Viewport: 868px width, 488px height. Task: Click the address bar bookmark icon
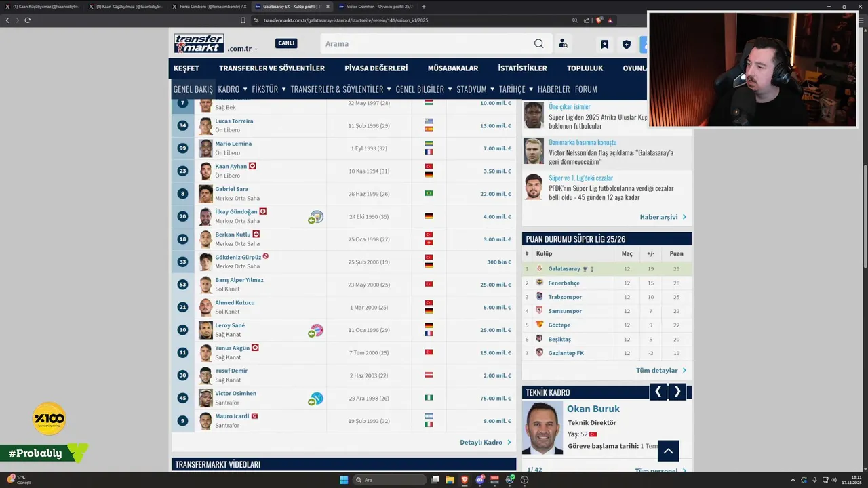coord(243,20)
